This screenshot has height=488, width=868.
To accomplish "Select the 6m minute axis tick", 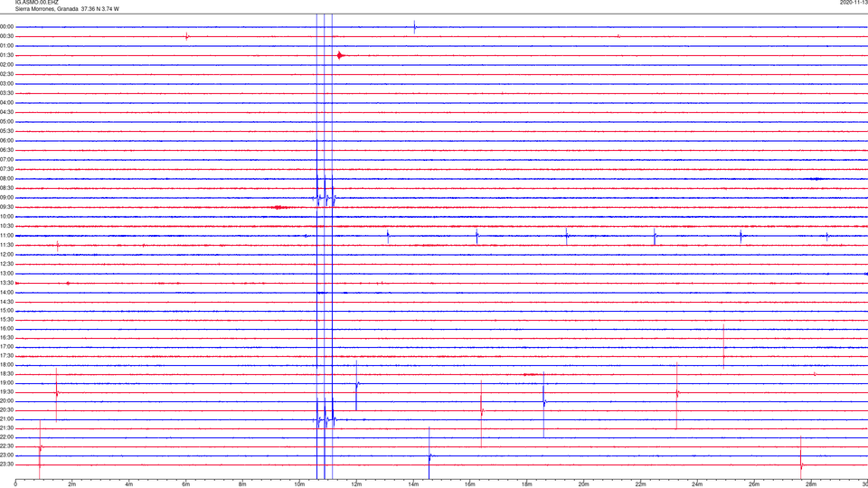I will (x=186, y=484).
